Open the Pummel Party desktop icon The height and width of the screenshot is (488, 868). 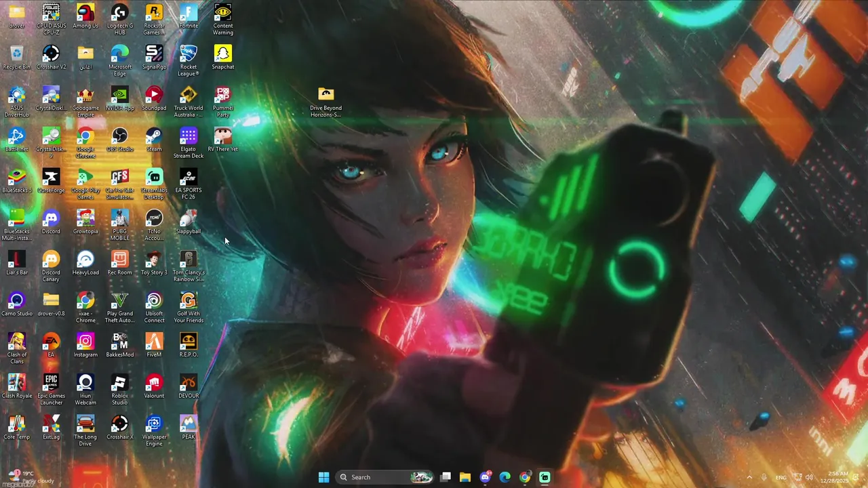[223, 102]
